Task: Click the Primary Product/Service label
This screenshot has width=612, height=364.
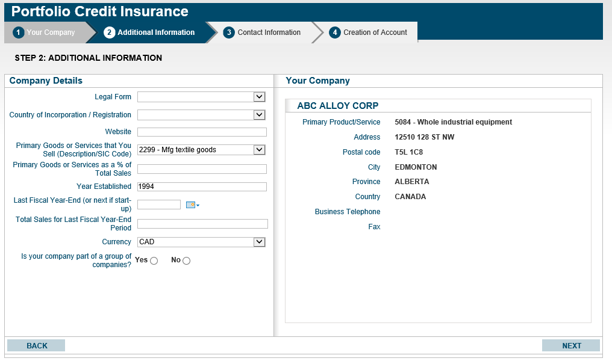Action: (x=342, y=122)
